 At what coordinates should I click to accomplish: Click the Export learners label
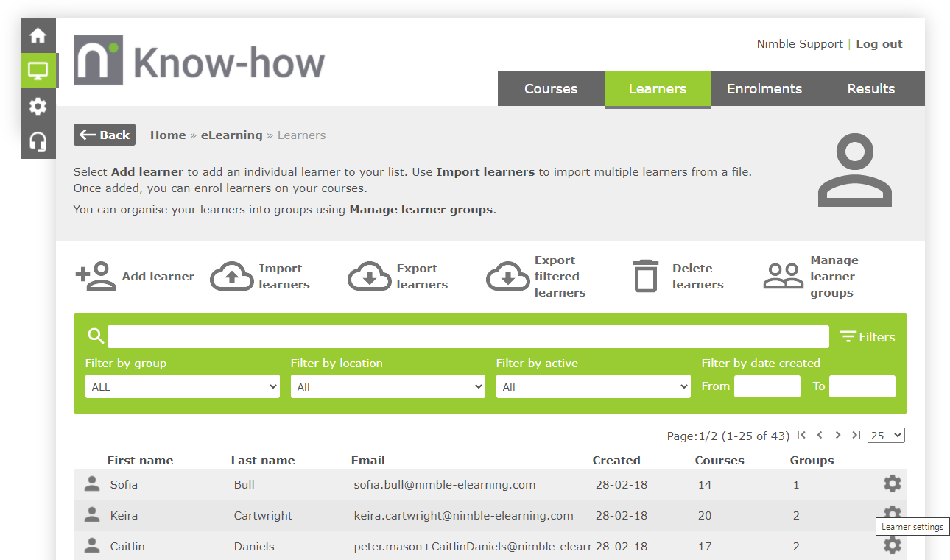click(422, 277)
